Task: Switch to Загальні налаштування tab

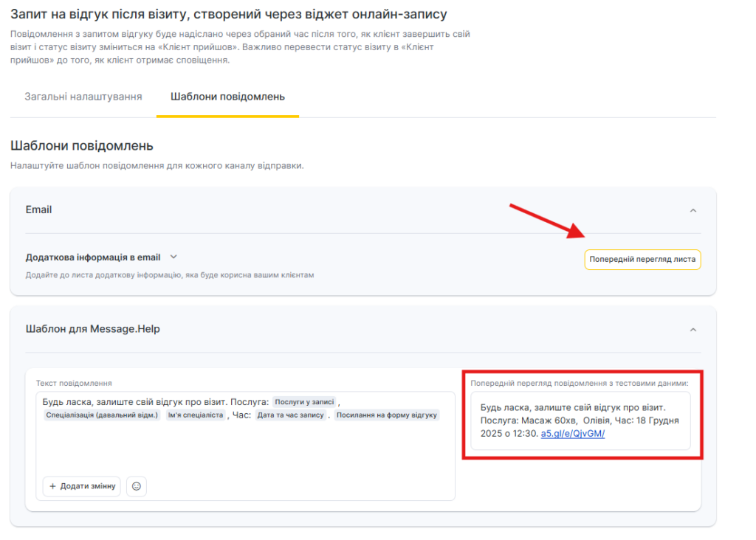Action: coord(83,97)
